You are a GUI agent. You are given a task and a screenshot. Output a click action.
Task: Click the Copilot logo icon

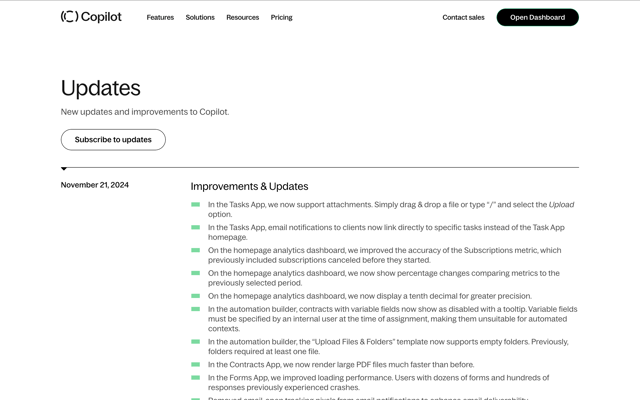tap(69, 17)
